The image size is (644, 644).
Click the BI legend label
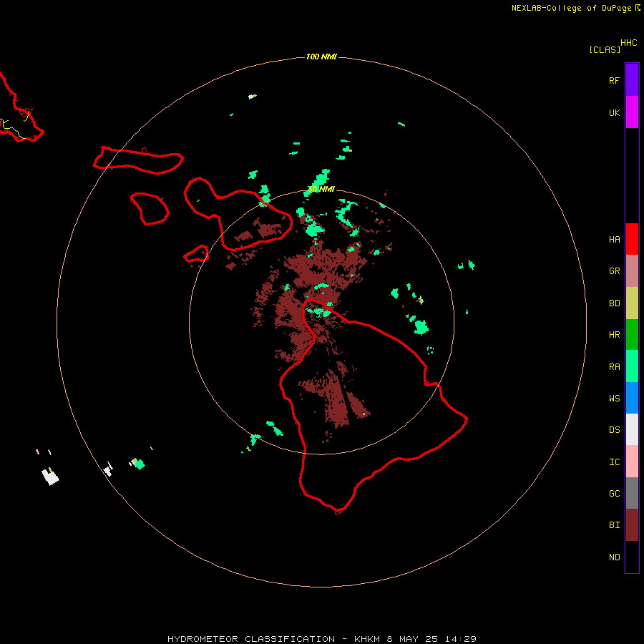[x=614, y=525]
